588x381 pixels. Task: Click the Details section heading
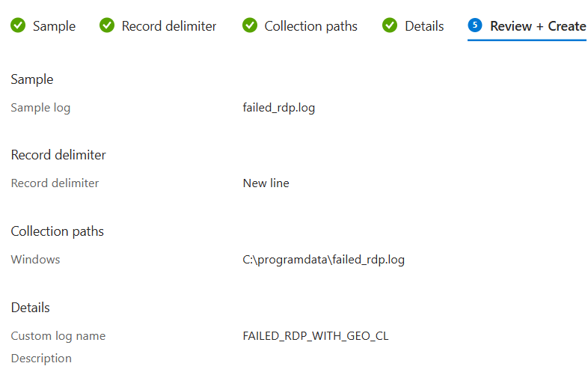[31, 308]
